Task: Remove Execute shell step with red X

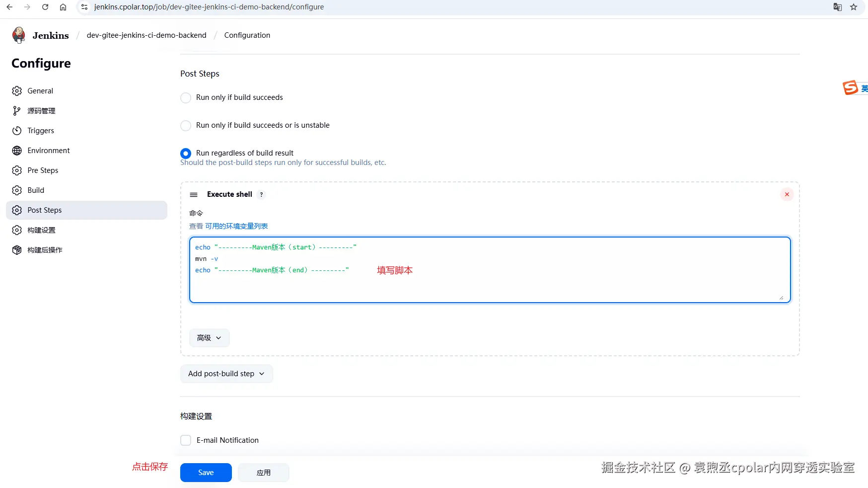Action: [x=787, y=194]
